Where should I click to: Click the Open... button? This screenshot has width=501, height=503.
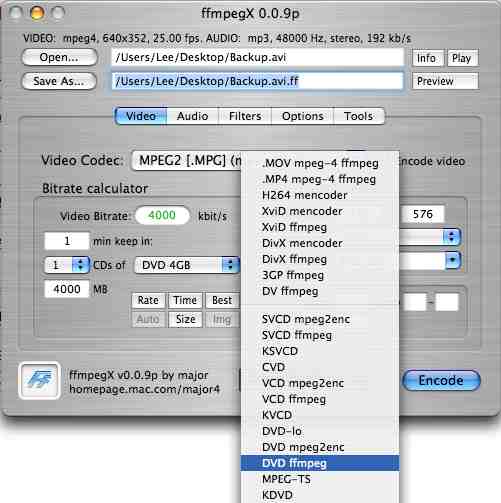coord(59,57)
